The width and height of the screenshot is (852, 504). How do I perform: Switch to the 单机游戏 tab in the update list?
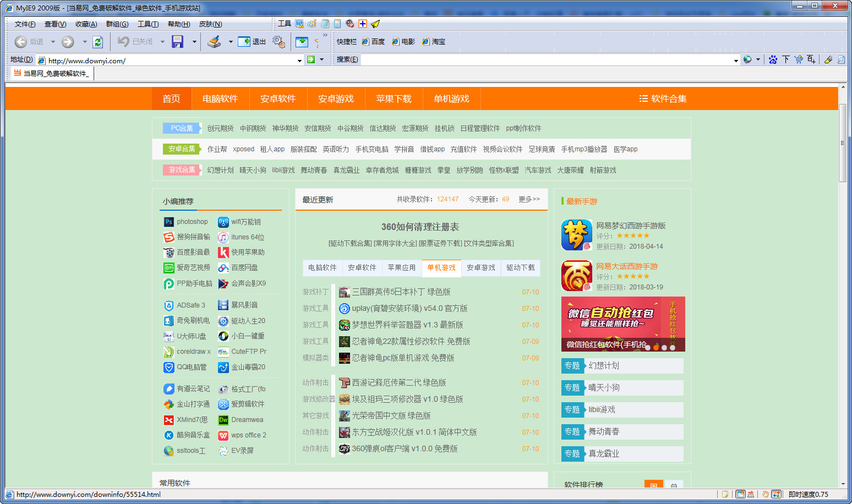pyautogui.click(x=441, y=269)
